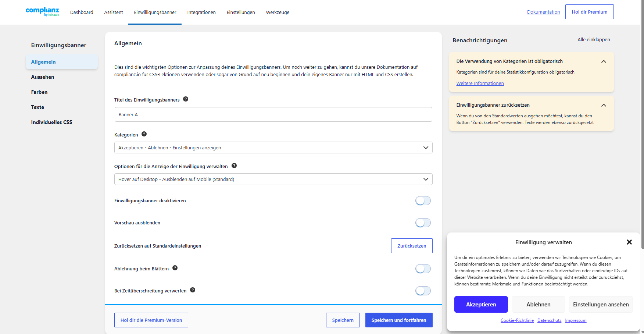Select the Einwilligungsbanner top tab
Image resolution: width=644 pixels, height=334 pixels.
pos(155,13)
